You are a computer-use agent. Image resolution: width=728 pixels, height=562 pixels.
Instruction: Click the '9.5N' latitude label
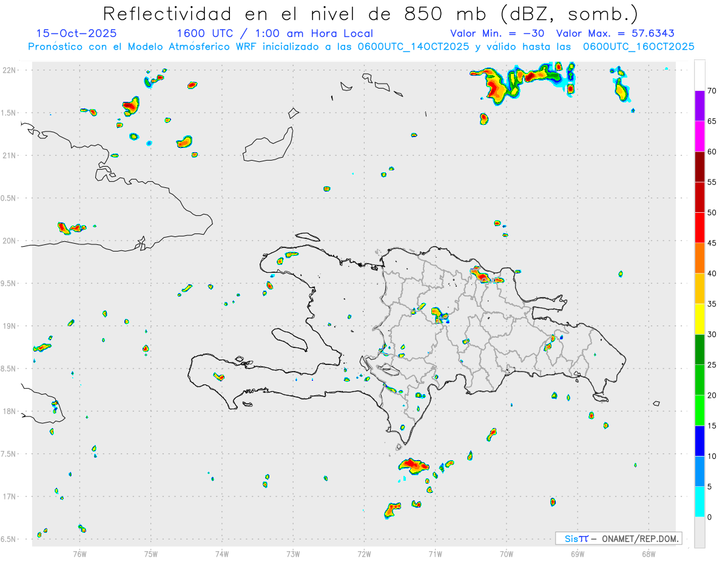(9, 283)
